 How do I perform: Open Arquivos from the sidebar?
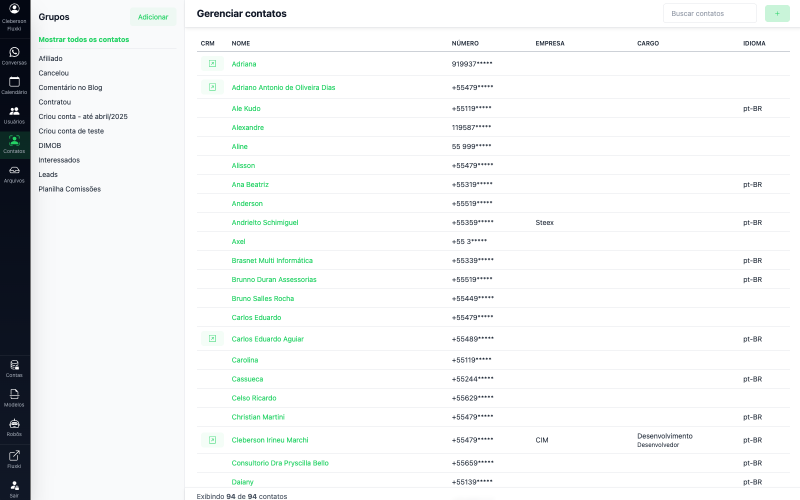[x=14, y=172]
